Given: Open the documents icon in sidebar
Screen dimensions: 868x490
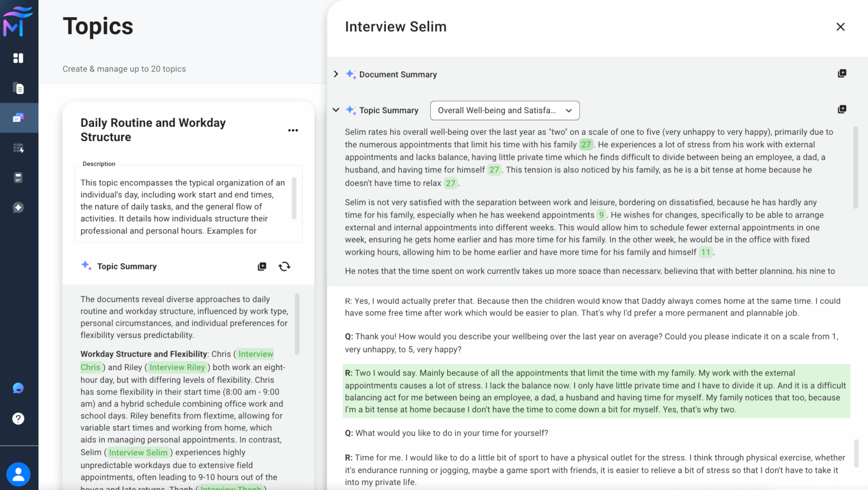Looking at the screenshot, I should 18,88.
